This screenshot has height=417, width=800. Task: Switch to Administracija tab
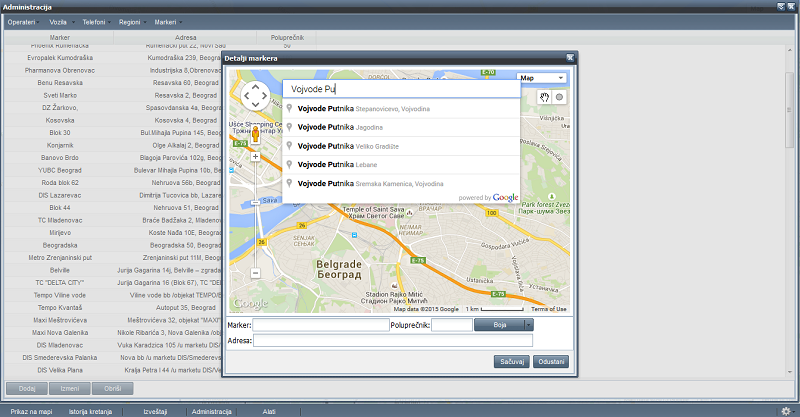click(x=212, y=411)
